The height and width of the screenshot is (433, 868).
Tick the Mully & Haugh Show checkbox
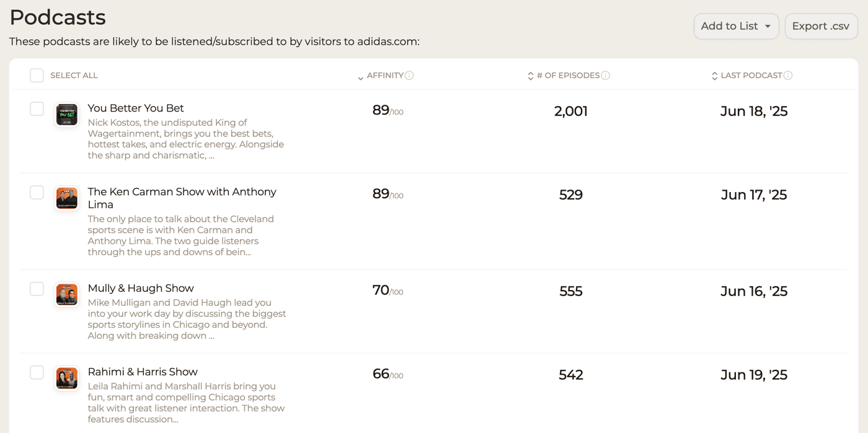coord(37,289)
